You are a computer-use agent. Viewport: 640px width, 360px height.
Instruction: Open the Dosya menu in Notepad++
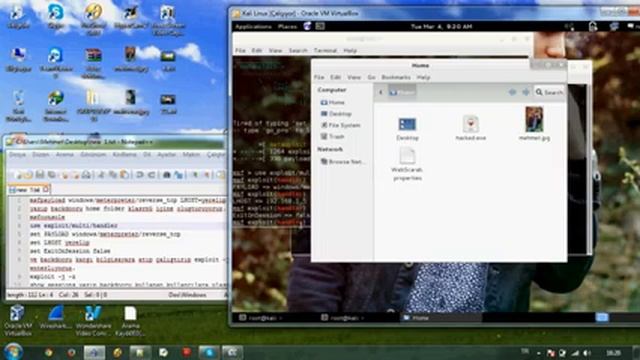point(18,155)
